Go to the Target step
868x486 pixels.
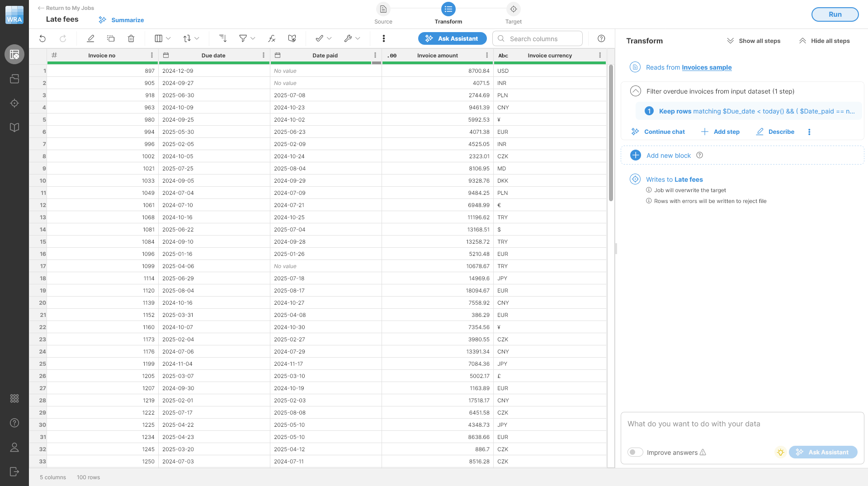coord(514,9)
